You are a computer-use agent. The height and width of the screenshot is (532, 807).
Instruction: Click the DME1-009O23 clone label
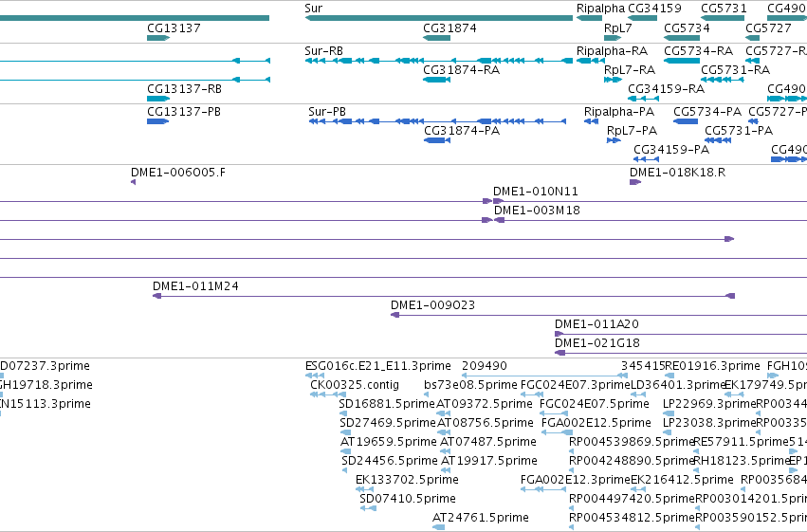432,305
